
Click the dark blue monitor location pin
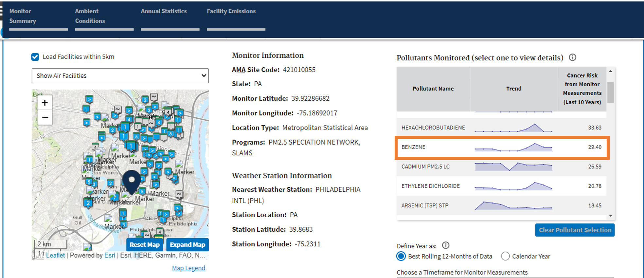pos(132,182)
